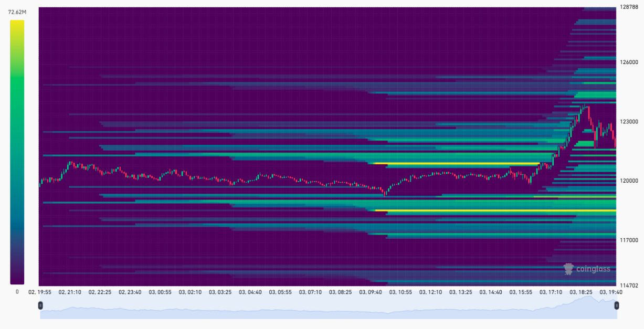The height and width of the screenshot is (329, 644).
Task: Click the 117000 price axis label
Action: point(628,240)
